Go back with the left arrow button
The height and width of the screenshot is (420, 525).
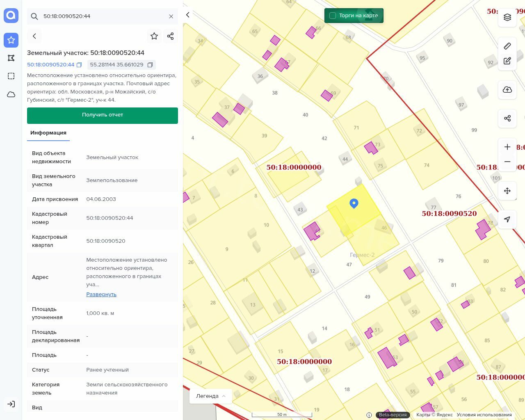(x=34, y=36)
